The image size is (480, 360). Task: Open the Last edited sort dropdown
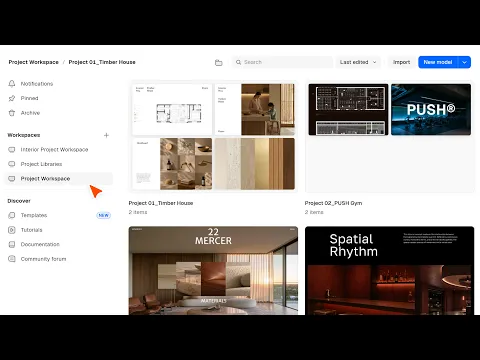tap(358, 62)
